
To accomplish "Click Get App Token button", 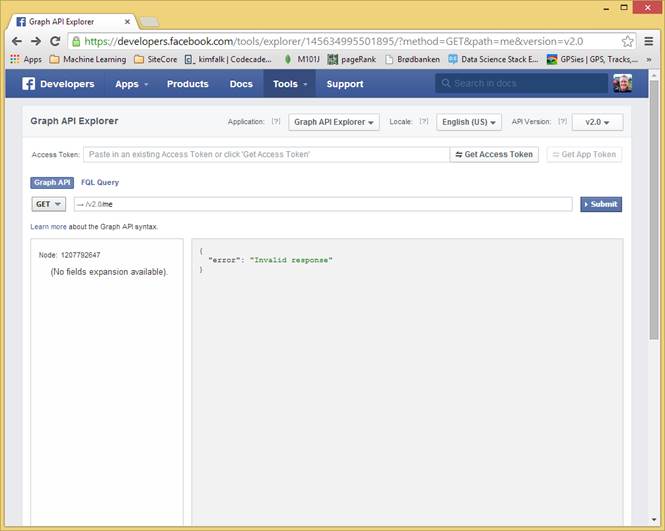I will 584,154.
